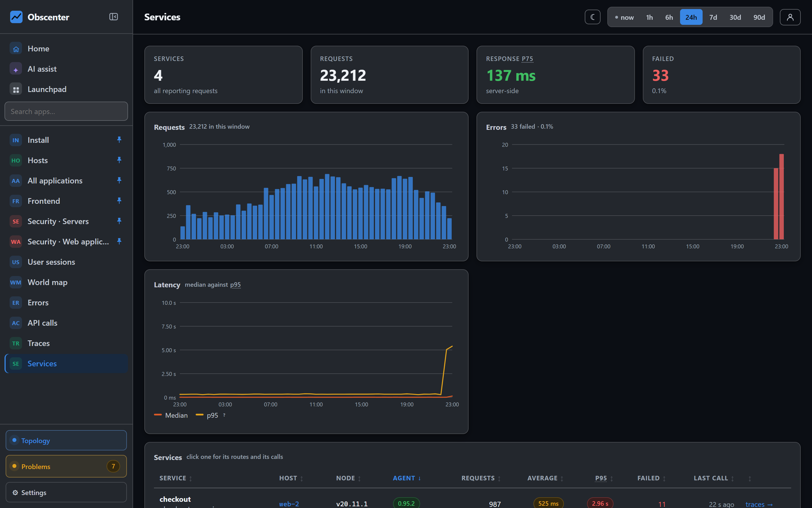The image size is (812, 508).
Task: Sort table by Requests column
Action: (x=481, y=478)
